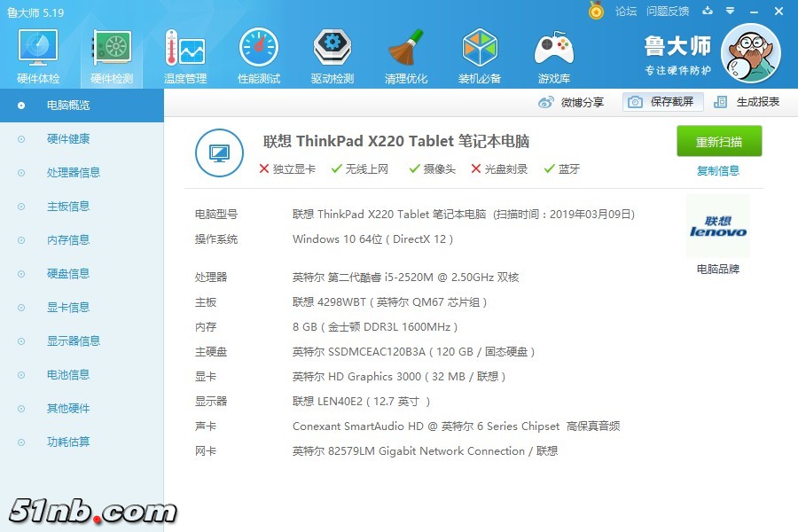Click the download tray icon in title bar
This screenshot has height=532, width=798.
pos(708,11)
